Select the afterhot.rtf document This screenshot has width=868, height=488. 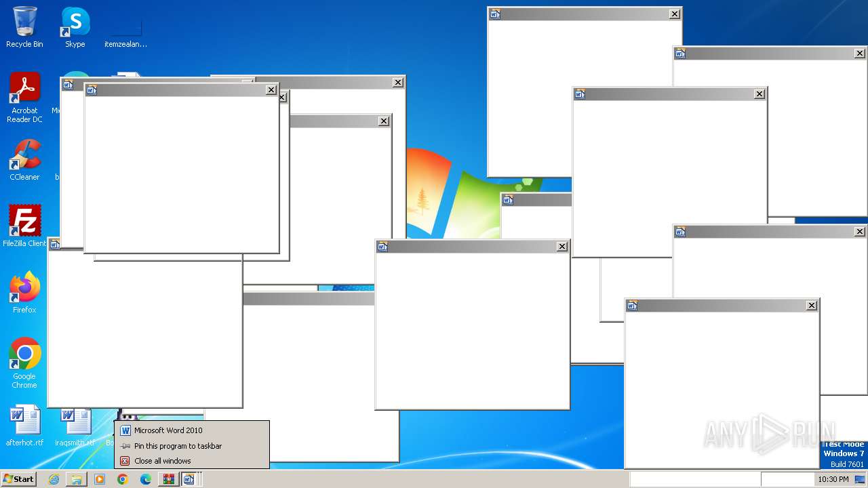pyautogui.click(x=24, y=426)
